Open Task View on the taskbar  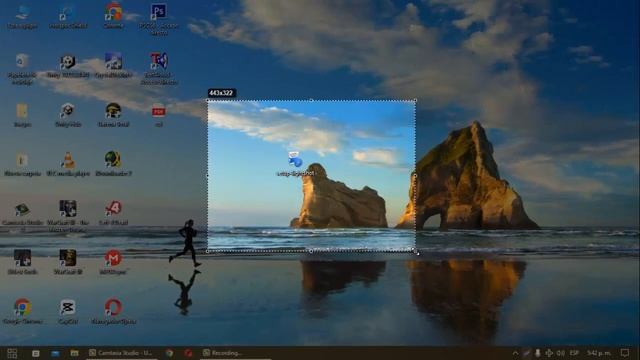36,353
